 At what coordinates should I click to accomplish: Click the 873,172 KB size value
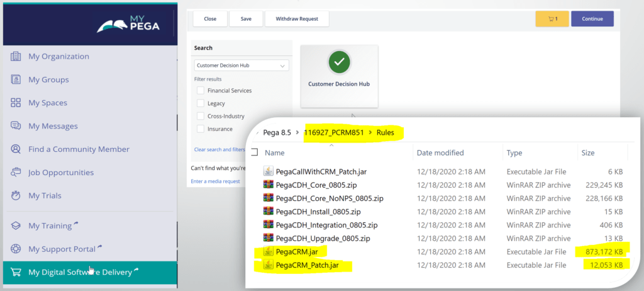(x=603, y=251)
